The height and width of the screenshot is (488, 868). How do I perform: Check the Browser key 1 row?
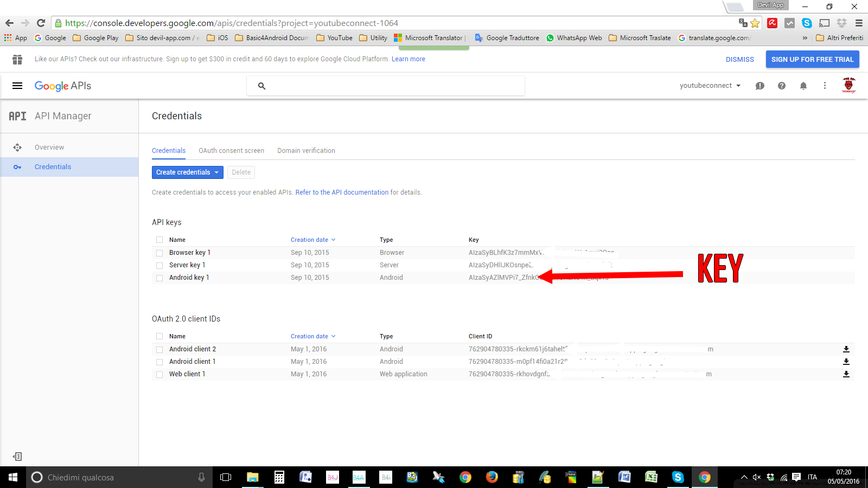coord(159,253)
